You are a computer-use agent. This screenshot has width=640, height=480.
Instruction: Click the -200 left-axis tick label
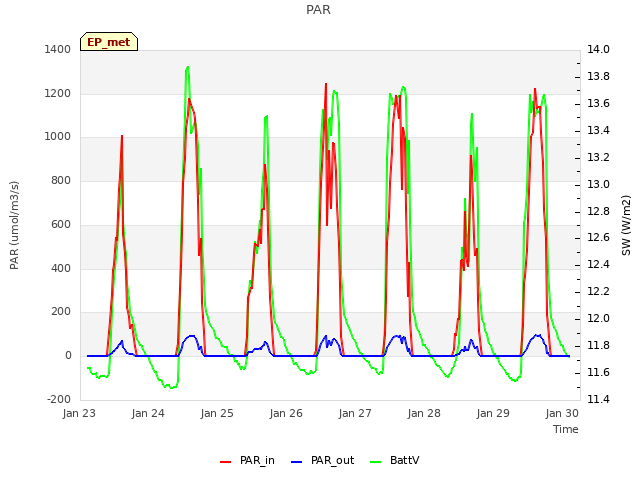pyautogui.click(x=59, y=399)
